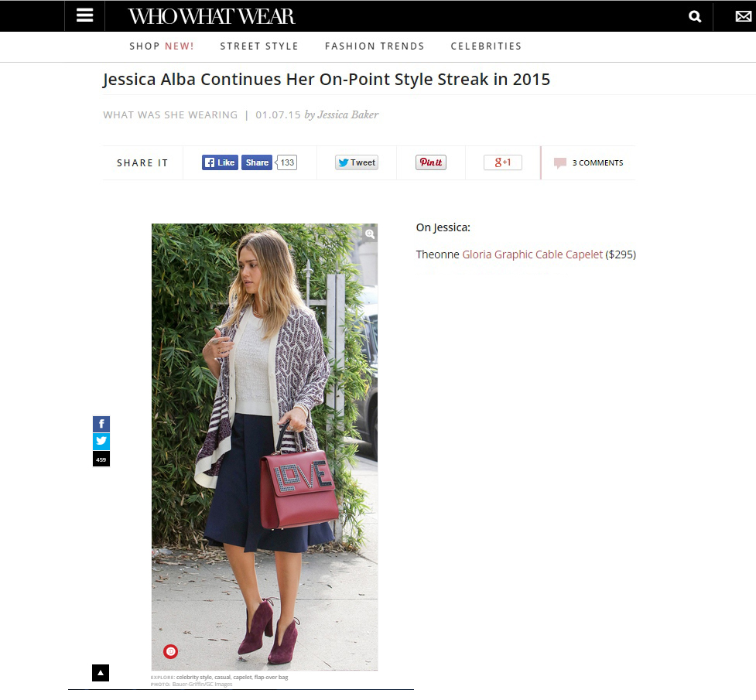Go to Fashion Trends section
The width and height of the screenshot is (756, 700).
[x=375, y=46]
